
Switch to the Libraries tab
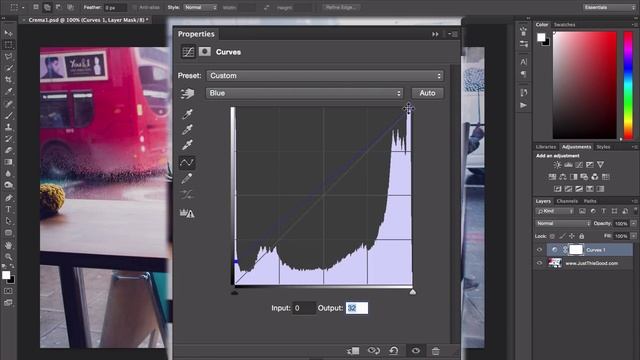pos(546,147)
